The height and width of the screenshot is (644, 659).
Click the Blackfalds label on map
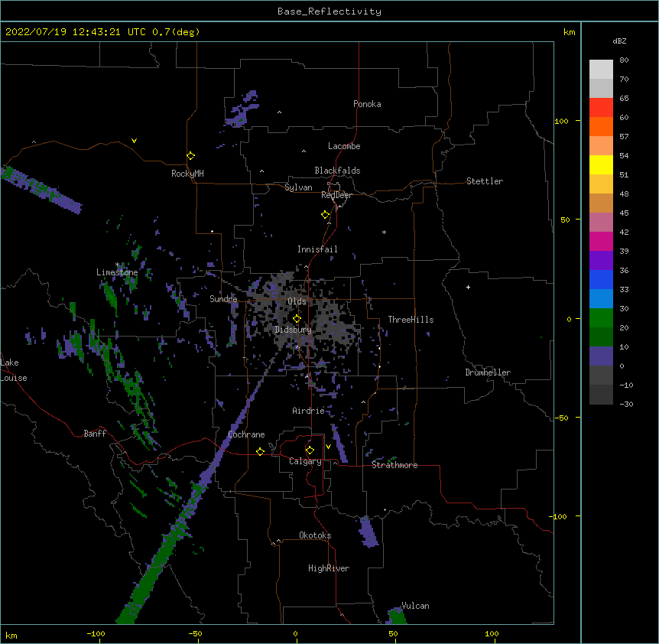click(337, 171)
